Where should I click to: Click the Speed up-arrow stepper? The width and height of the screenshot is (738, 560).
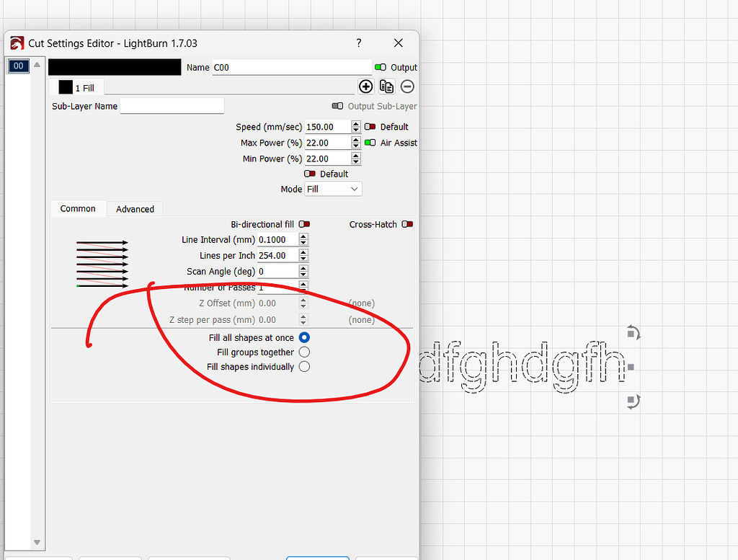click(356, 123)
